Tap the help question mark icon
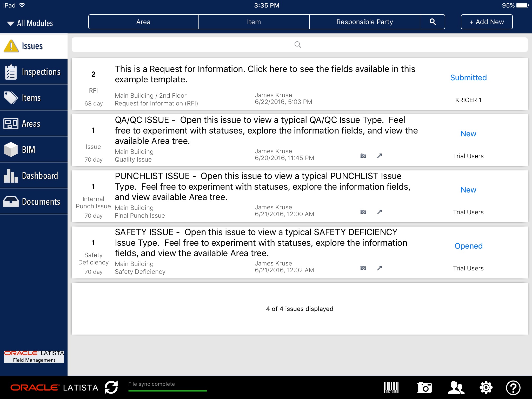Screen dimensions: 532x399 pyautogui.click(x=513, y=387)
